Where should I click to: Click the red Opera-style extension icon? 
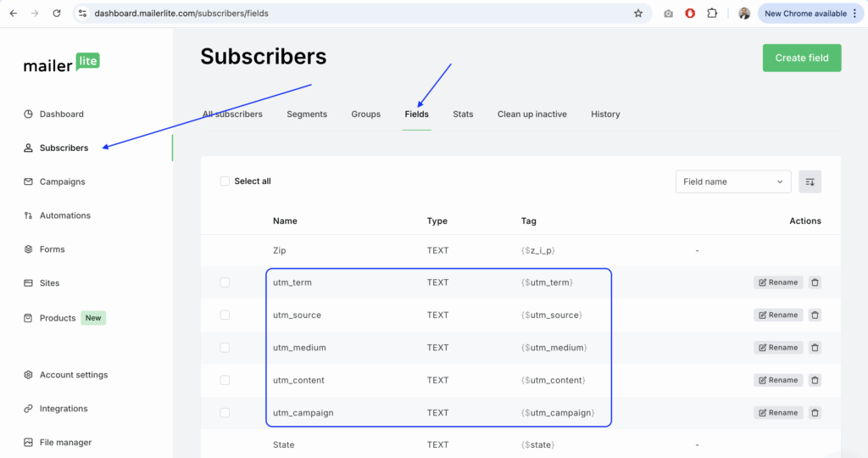[690, 14]
